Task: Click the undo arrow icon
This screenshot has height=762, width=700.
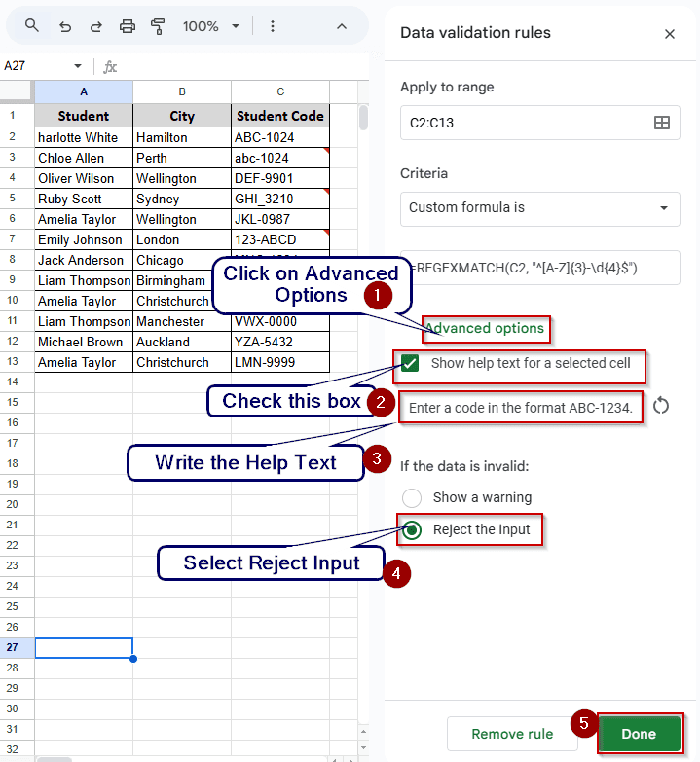Action: (65, 26)
